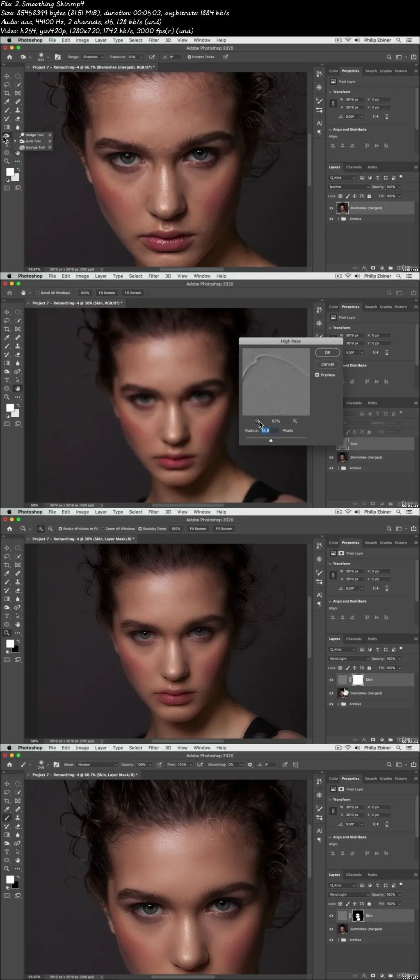Toggle Preview checkbox in High Pass dialog
This screenshot has height=980, width=420.
(x=317, y=375)
